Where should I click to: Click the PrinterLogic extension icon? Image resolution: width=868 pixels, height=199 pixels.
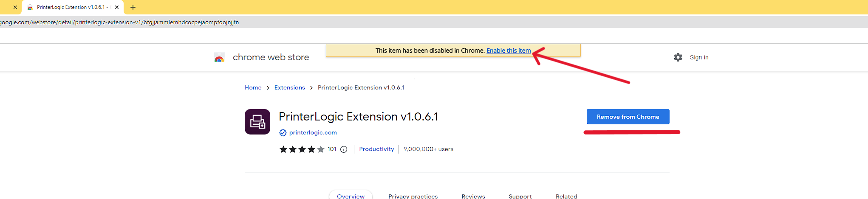click(x=257, y=122)
